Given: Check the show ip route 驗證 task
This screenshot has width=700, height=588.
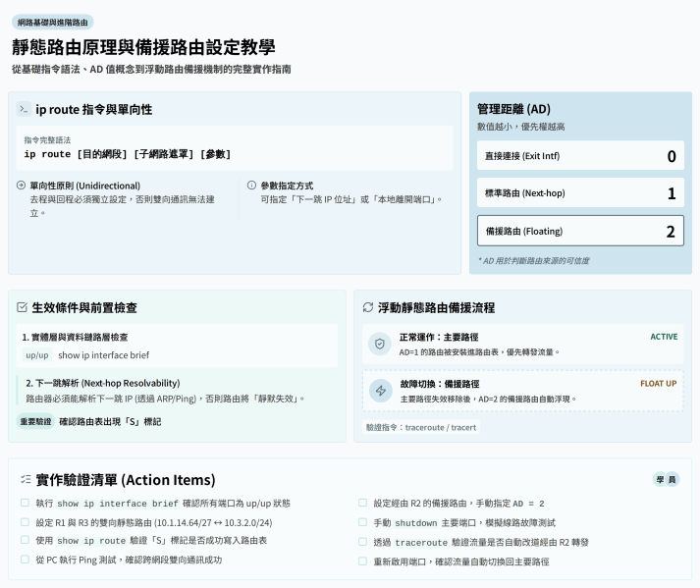Looking at the screenshot, I should (x=25, y=540).
